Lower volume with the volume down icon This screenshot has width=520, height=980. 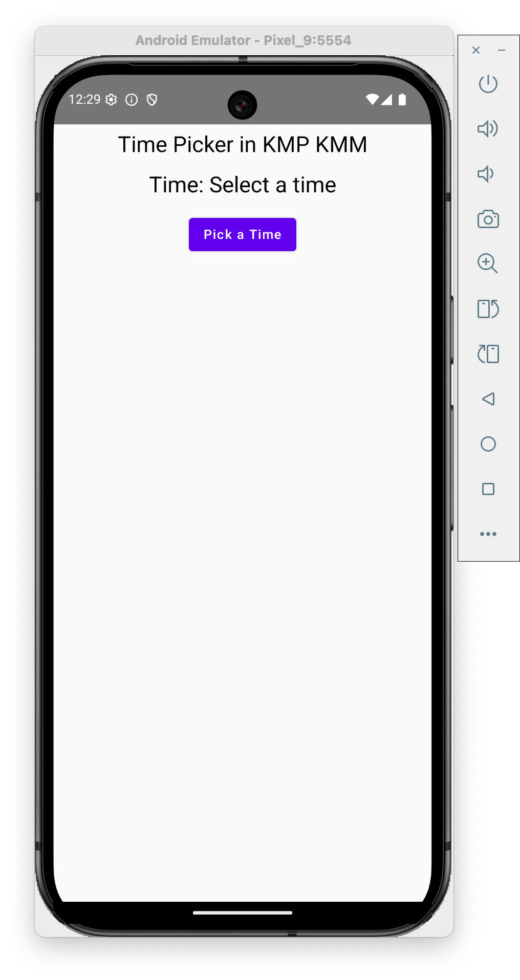pos(485,174)
